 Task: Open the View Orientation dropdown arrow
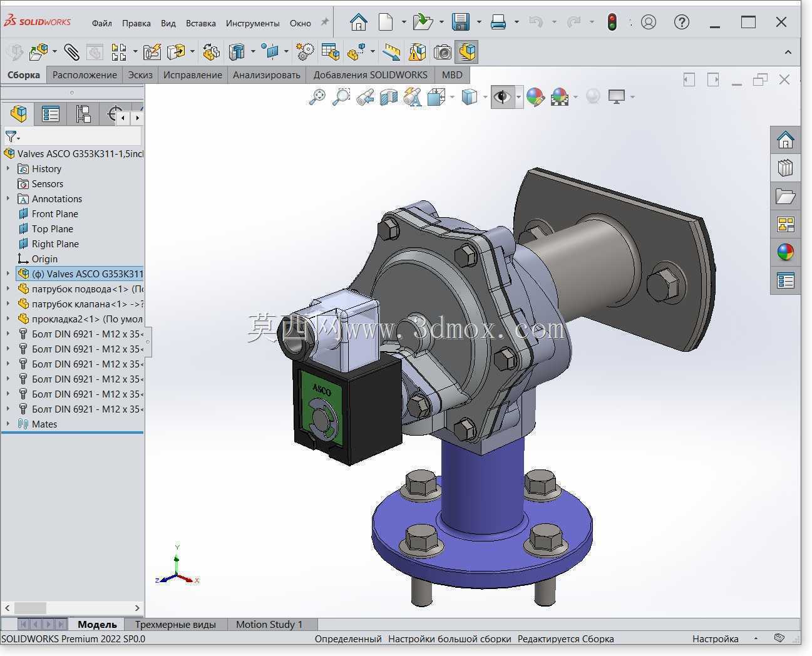452,97
